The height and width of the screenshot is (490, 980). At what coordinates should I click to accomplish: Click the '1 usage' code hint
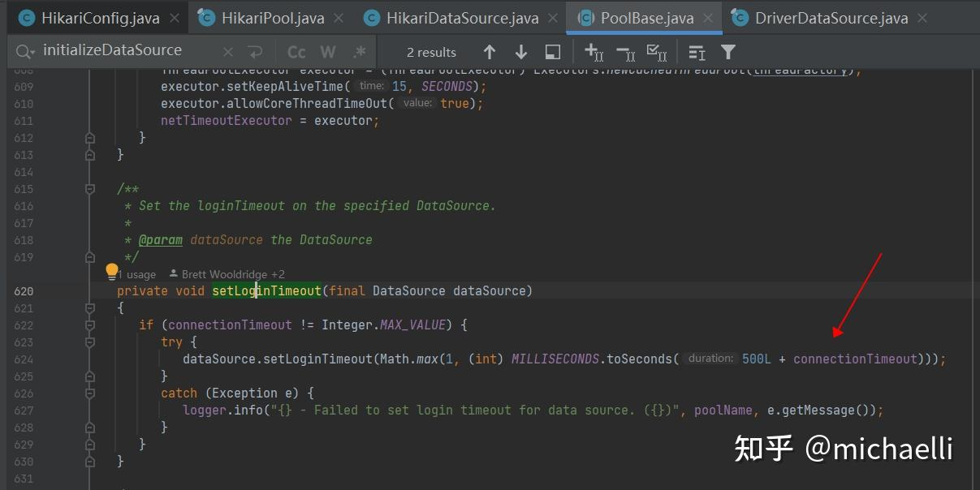[x=140, y=274]
